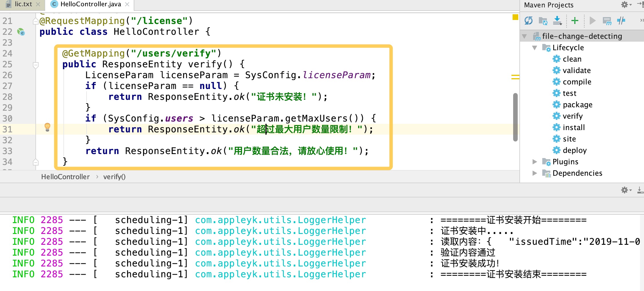Expand the Plugins node
This screenshot has height=291, width=644.
[535, 161]
